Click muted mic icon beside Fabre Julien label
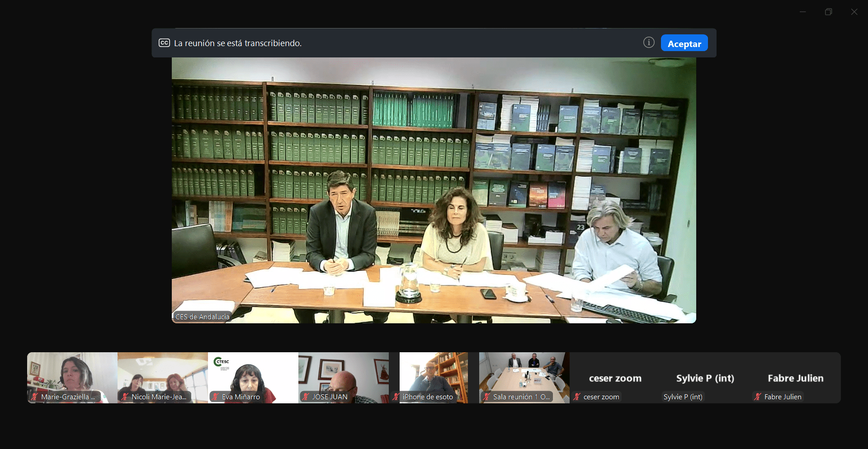868x449 pixels. [x=758, y=397]
